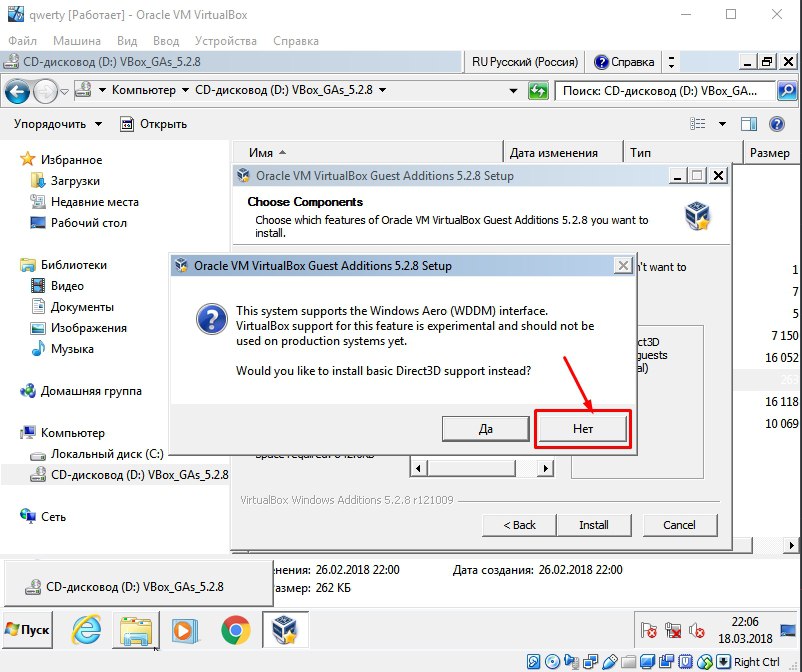Click the USB devices status bar icon

[x=610, y=662]
